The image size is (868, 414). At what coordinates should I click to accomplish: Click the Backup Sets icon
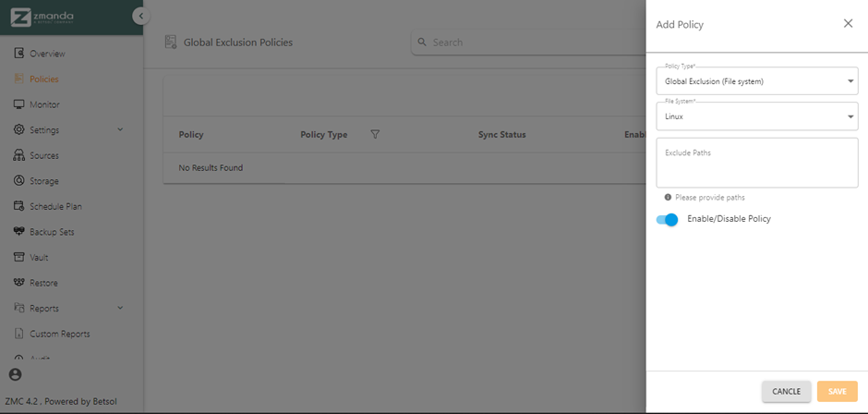18,232
